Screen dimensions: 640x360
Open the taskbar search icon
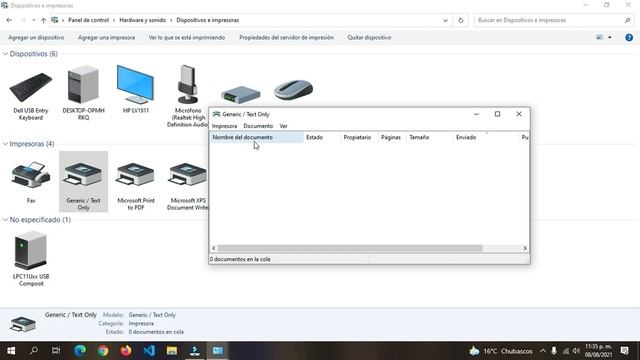click(x=34, y=351)
